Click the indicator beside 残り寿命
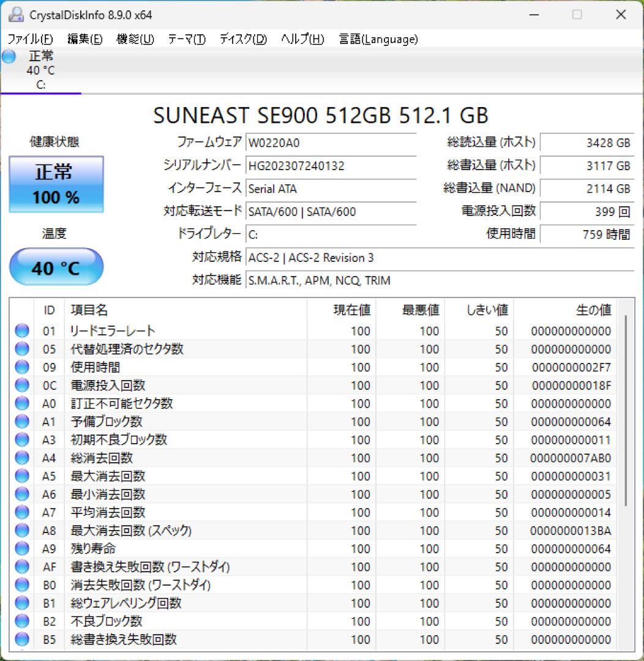644x661 pixels. coord(21,548)
